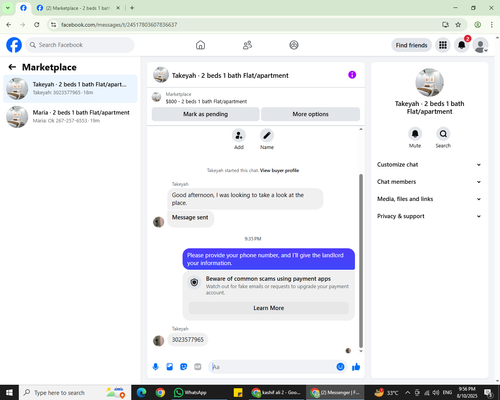Switch to the Marketplace browser tab

(x=78, y=8)
